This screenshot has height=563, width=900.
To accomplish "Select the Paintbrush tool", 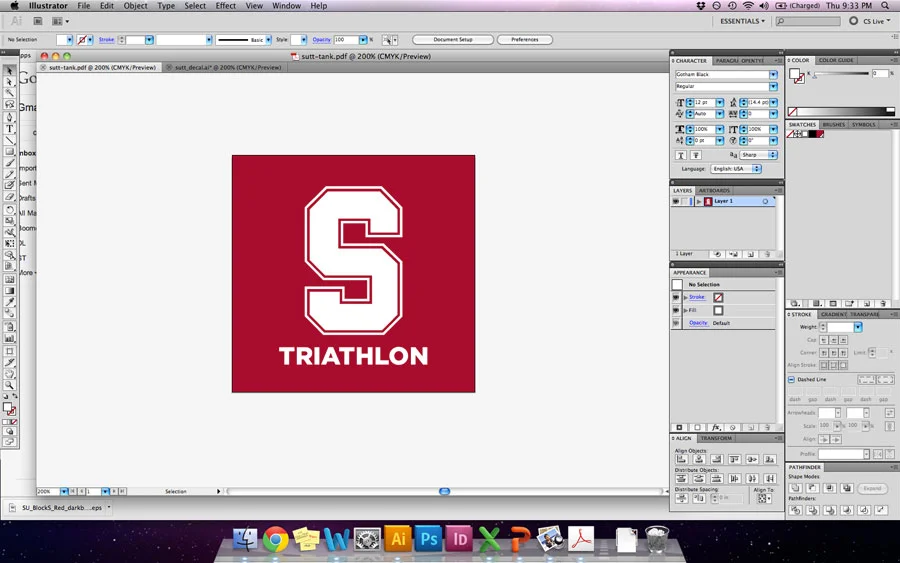I will (x=9, y=163).
